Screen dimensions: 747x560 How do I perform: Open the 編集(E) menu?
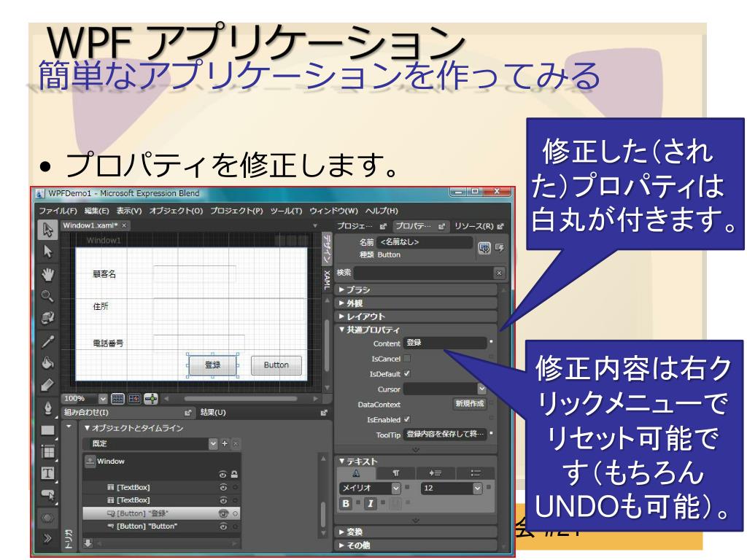coord(97,211)
